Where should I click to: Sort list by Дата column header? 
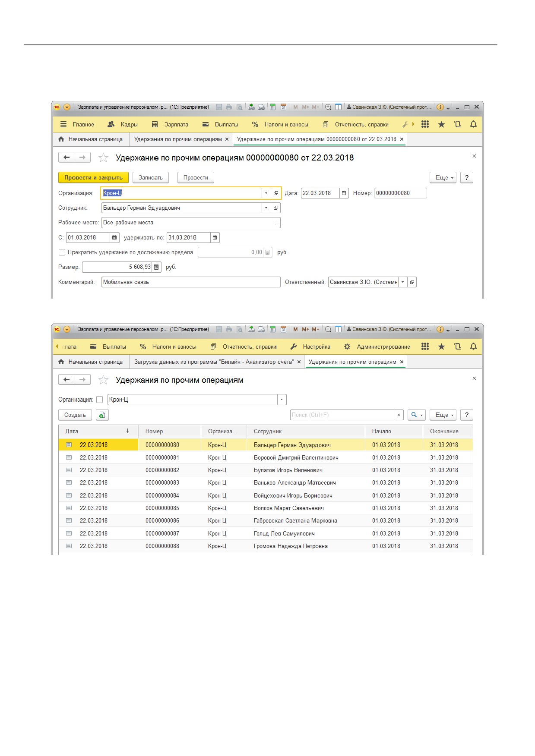[98, 431]
